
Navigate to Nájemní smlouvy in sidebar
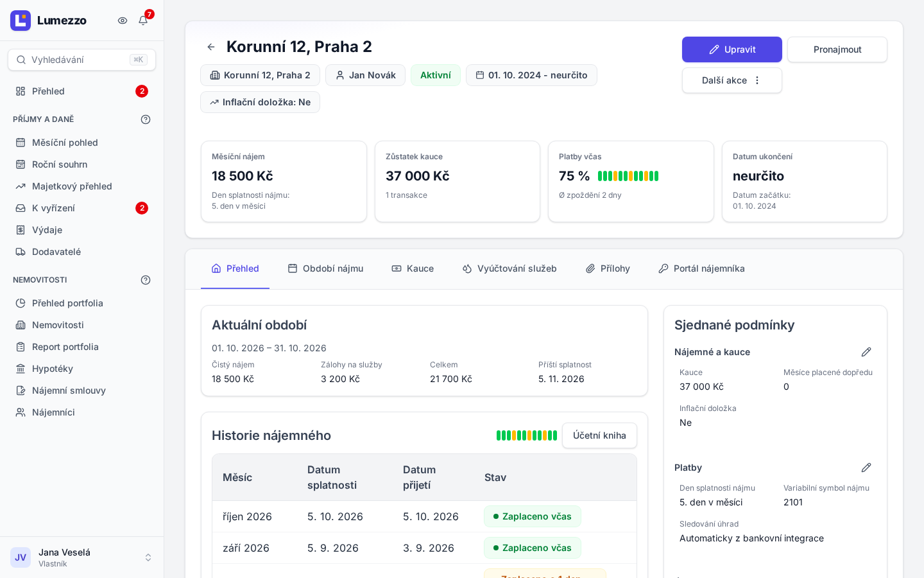(x=82, y=390)
